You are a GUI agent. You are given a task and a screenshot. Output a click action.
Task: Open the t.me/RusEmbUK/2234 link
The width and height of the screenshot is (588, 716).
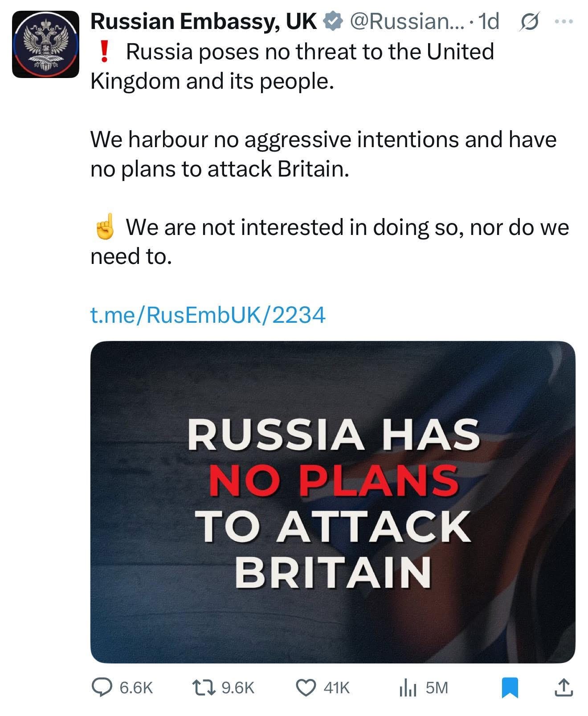[x=208, y=315]
